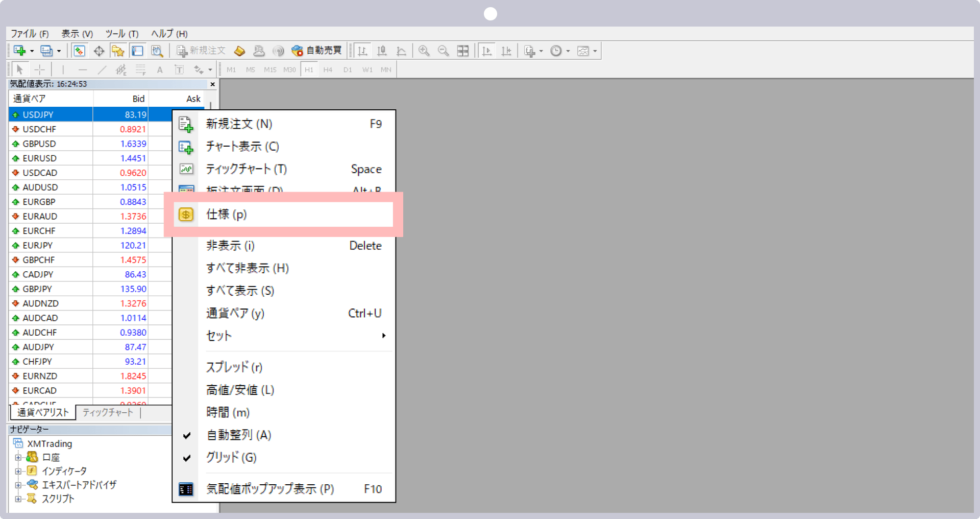Select the Fibonacci retracement tool
The width and height of the screenshot is (980, 519).
pyautogui.click(x=140, y=69)
